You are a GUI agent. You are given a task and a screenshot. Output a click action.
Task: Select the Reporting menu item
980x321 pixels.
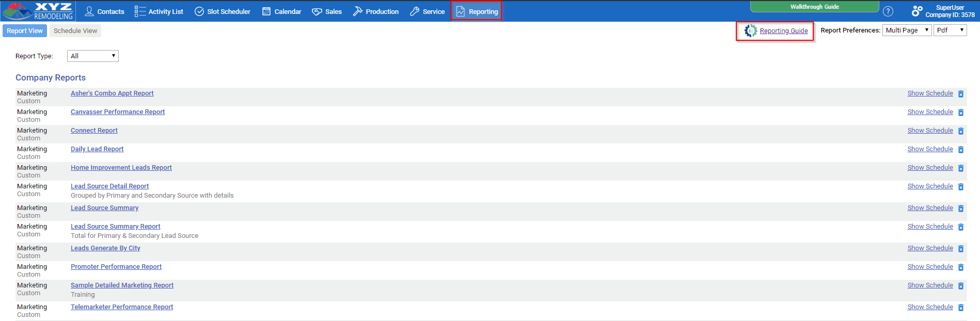476,11
